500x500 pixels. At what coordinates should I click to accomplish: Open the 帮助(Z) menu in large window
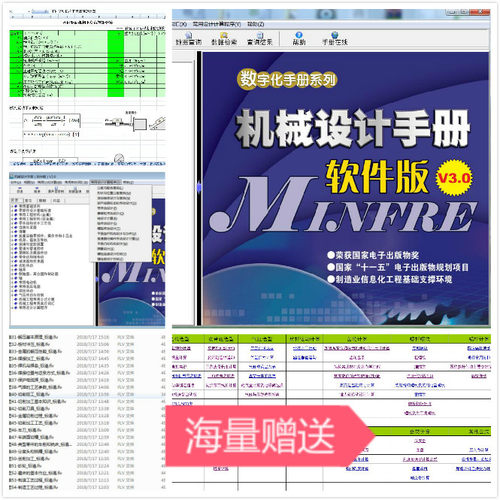coord(256,24)
